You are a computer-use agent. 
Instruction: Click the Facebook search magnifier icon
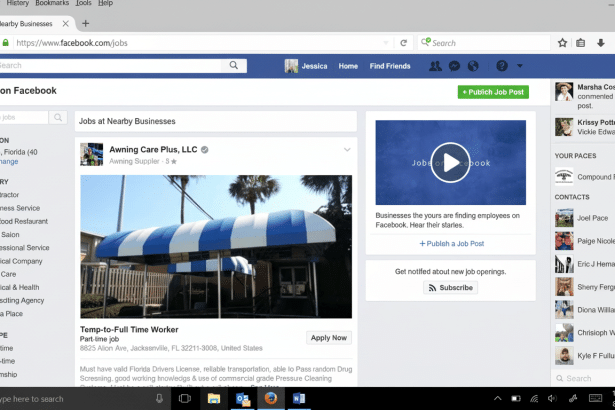click(x=233, y=66)
